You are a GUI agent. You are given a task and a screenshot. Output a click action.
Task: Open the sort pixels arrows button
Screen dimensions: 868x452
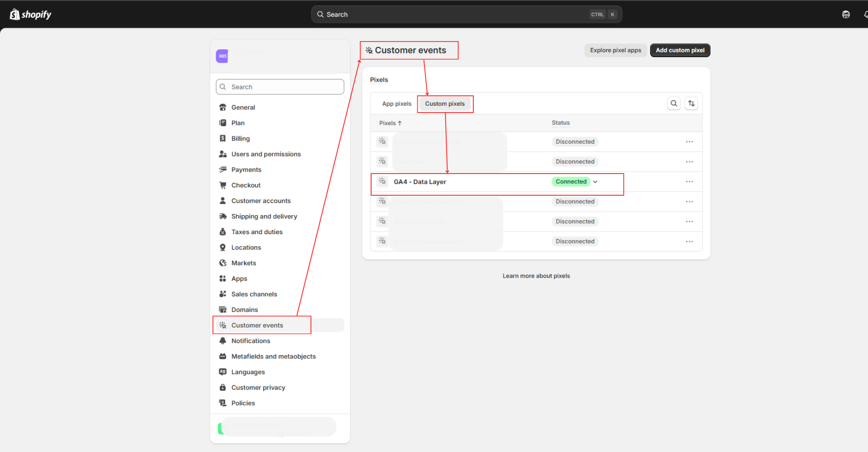(x=691, y=104)
